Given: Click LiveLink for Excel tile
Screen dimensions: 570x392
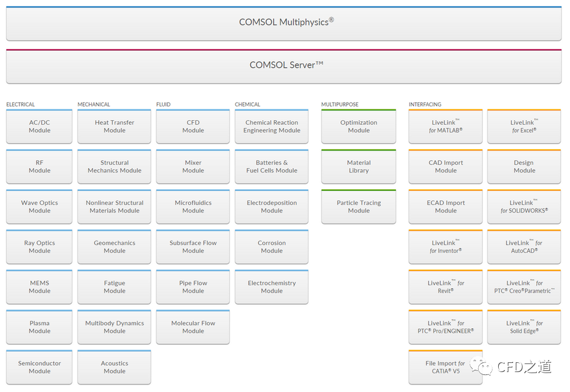Looking at the screenshot, I should click(524, 126).
